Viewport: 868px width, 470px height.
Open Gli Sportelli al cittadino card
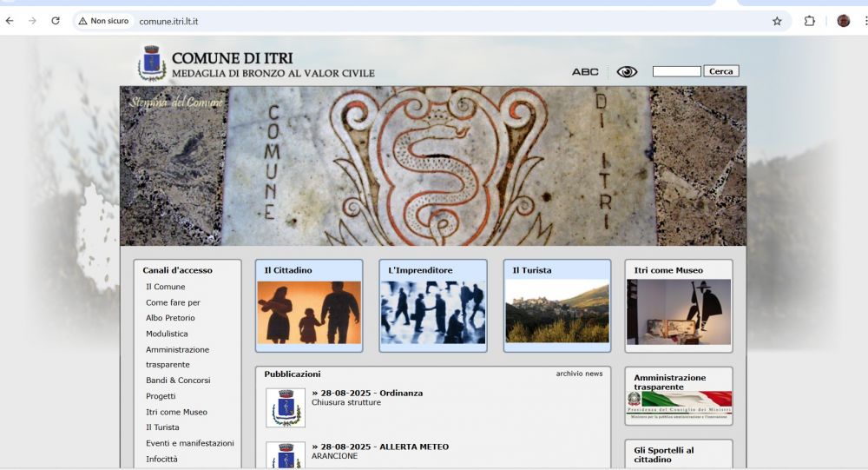pos(679,454)
